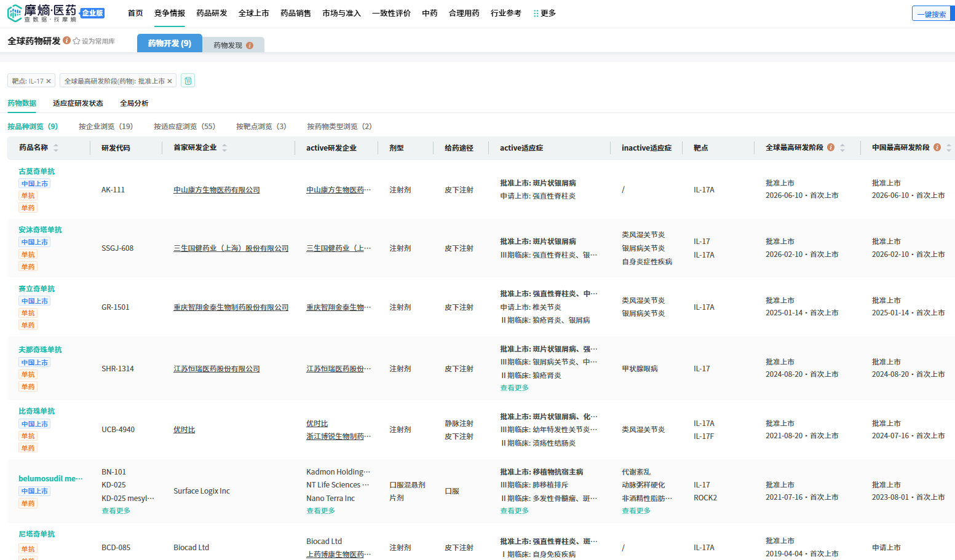Viewport: 955px width, 560px height.
Task: Open company 中山康方生物医药有限公司 in 首家研发企业
Action: tap(216, 190)
